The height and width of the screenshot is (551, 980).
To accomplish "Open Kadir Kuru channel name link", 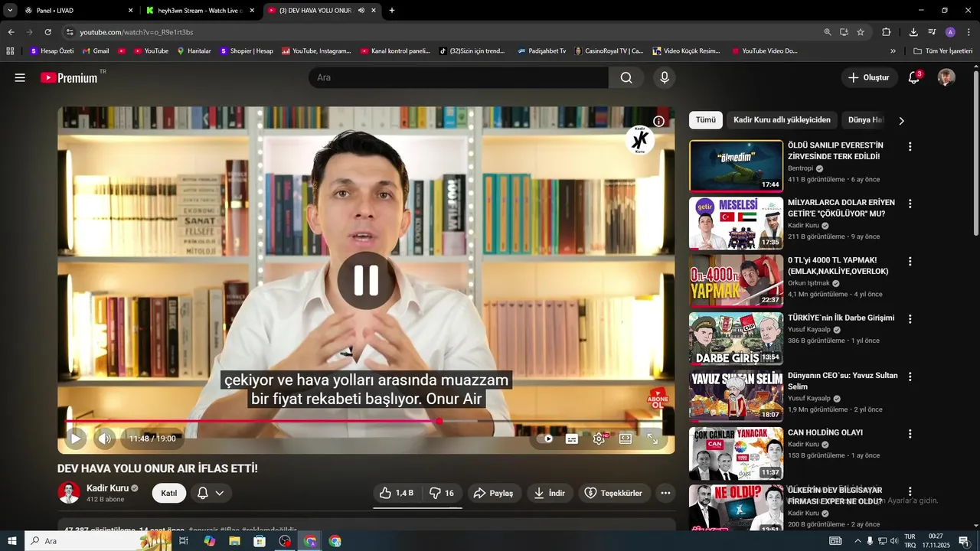I will (107, 487).
